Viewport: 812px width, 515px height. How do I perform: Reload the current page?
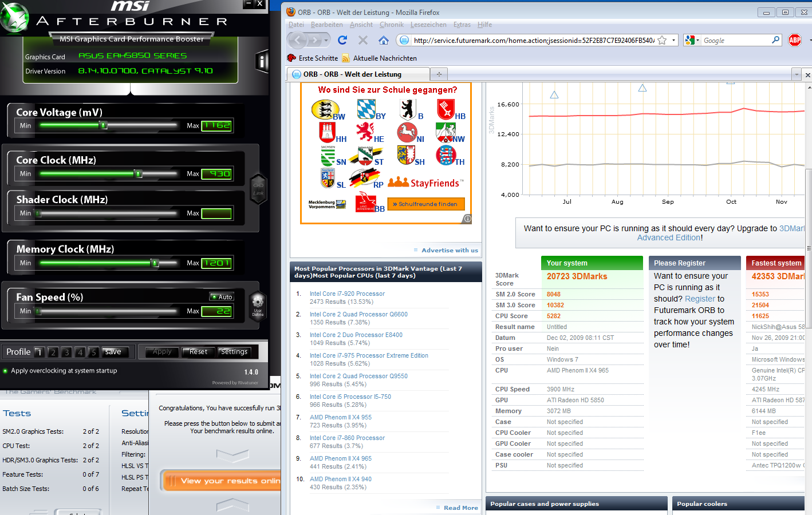tap(342, 40)
